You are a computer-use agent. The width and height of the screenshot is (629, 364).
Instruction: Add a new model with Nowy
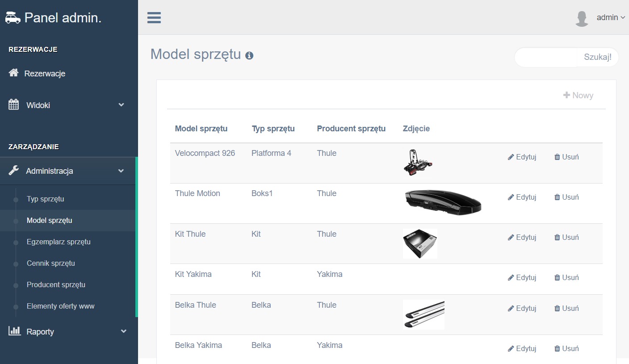point(579,95)
